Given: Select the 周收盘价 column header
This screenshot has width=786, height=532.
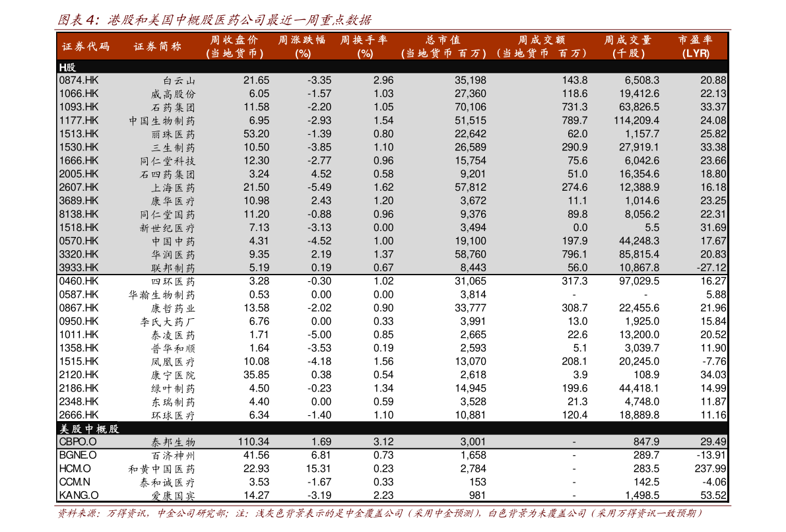Looking at the screenshot, I should tap(234, 47).
